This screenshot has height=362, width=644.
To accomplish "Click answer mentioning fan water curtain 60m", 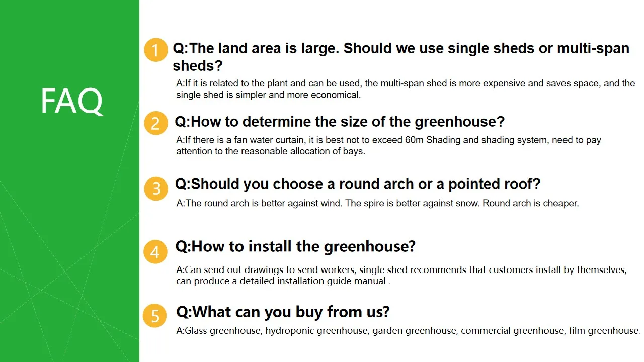I will tap(388, 145).
